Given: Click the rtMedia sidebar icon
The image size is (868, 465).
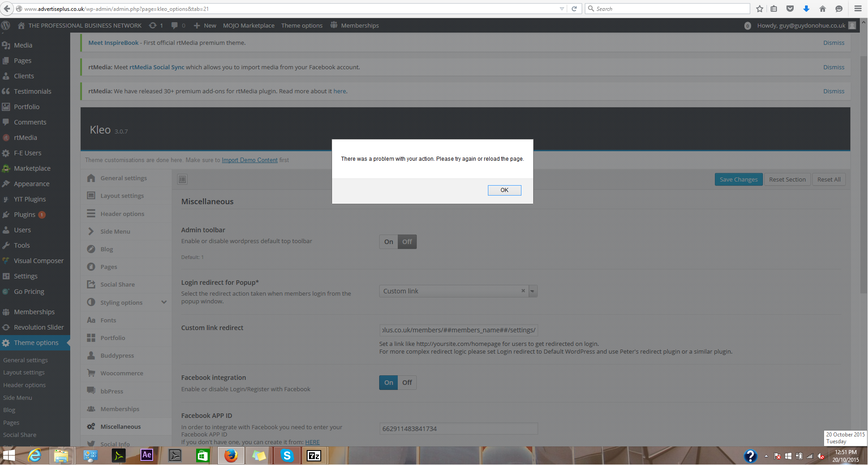Looking at the screenshot, I should point(6,138).
